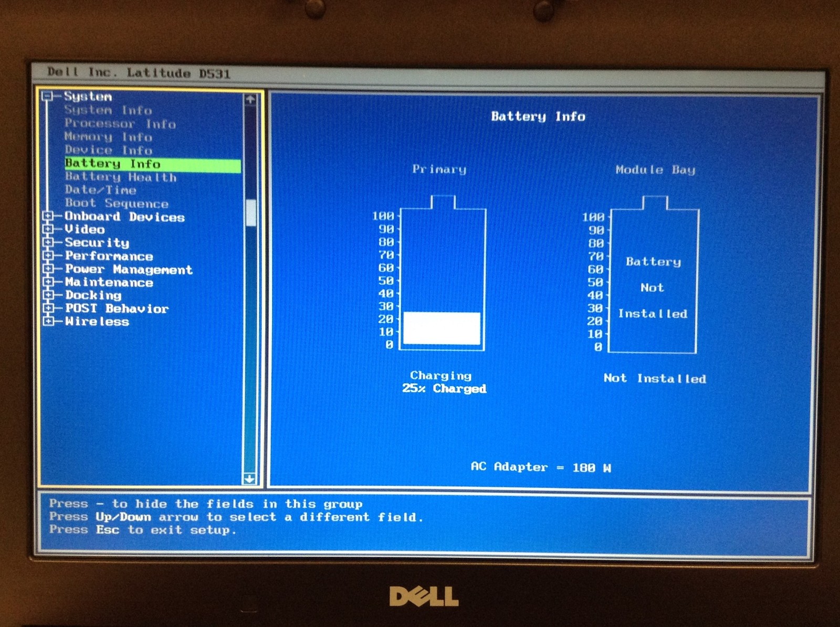Expand the Maintenance group
The height and width of the screenshot is (627, 840).
click(48, 282)
